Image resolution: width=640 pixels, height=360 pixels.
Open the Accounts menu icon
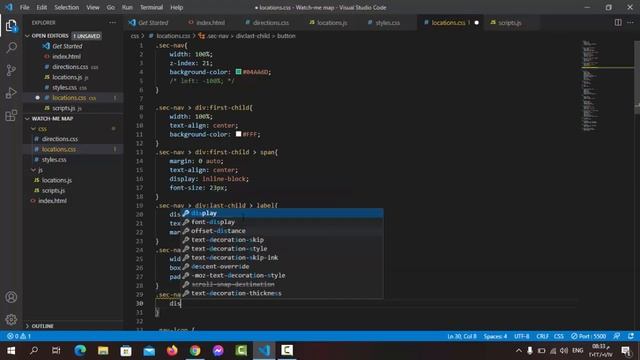point(11,297)
